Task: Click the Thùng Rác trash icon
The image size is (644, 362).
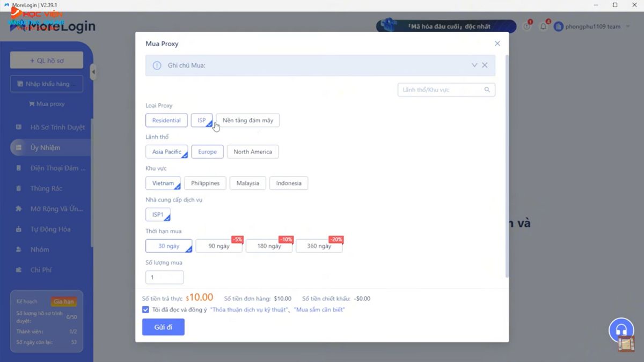Action: coord(19,188)
